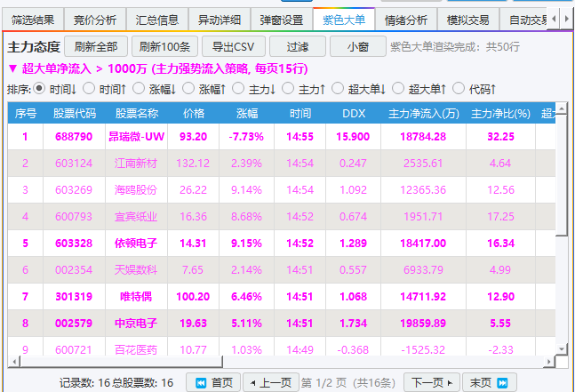
Task: Click the DDX column header
Action: [x=354, y=113]
